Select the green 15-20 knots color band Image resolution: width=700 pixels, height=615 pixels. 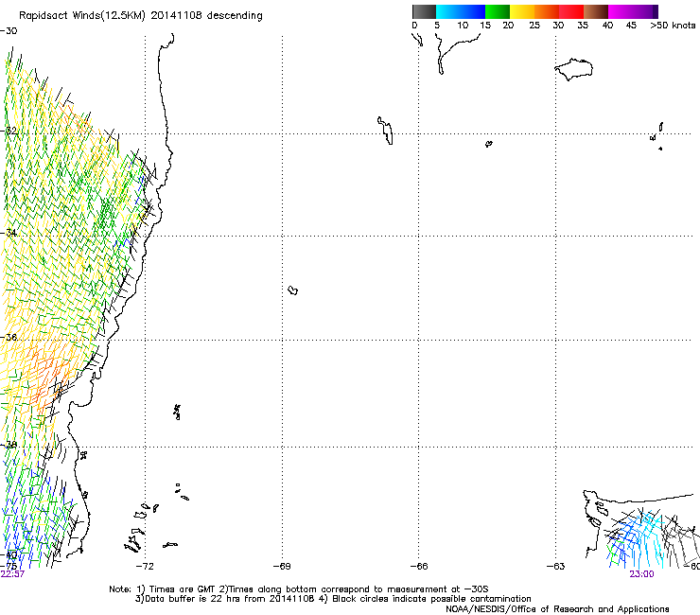click(498, 11)
